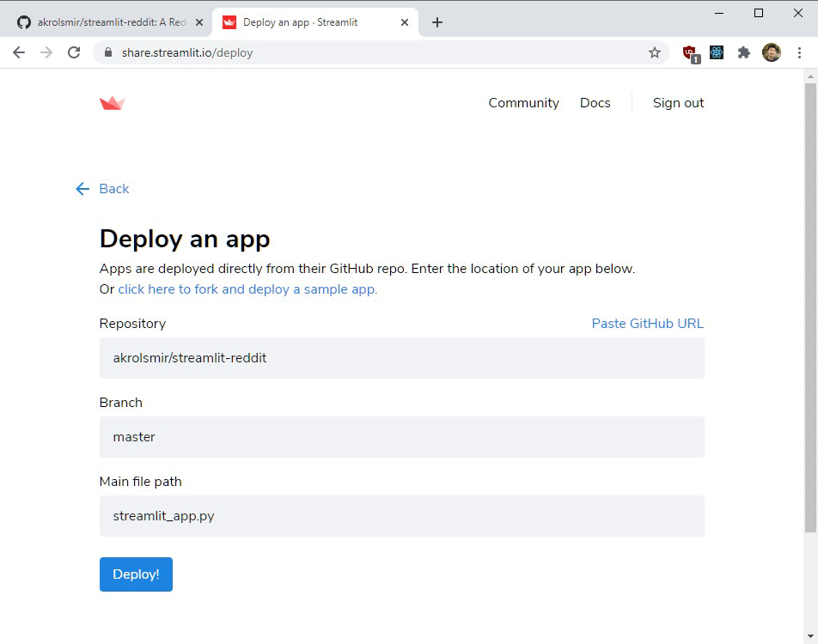
Task: Open Chrome three-dot menu
Action: pyautogui.click(x=799, y=52)
